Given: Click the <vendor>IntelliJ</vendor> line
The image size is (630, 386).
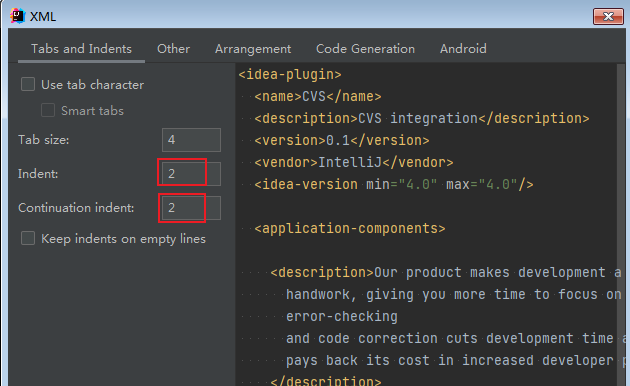Looking at the screenshot, I should [354, 162].
